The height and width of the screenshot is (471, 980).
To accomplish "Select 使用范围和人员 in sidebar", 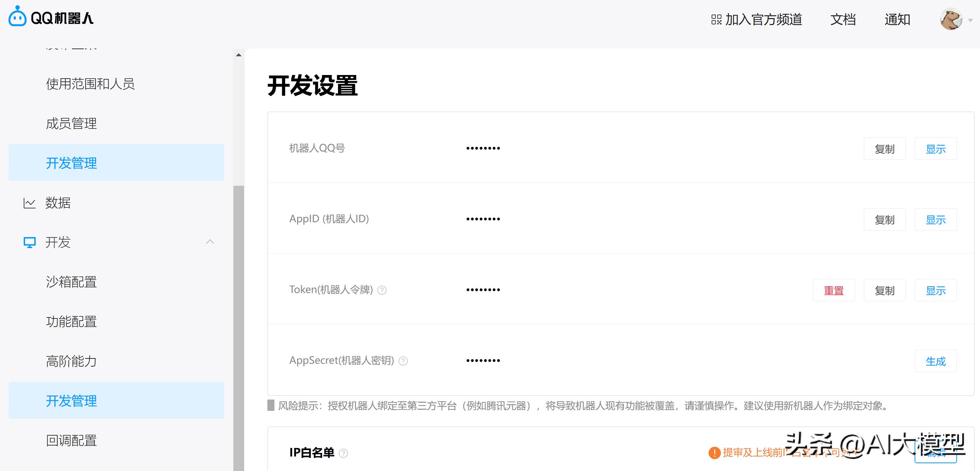I will point(90,84).
